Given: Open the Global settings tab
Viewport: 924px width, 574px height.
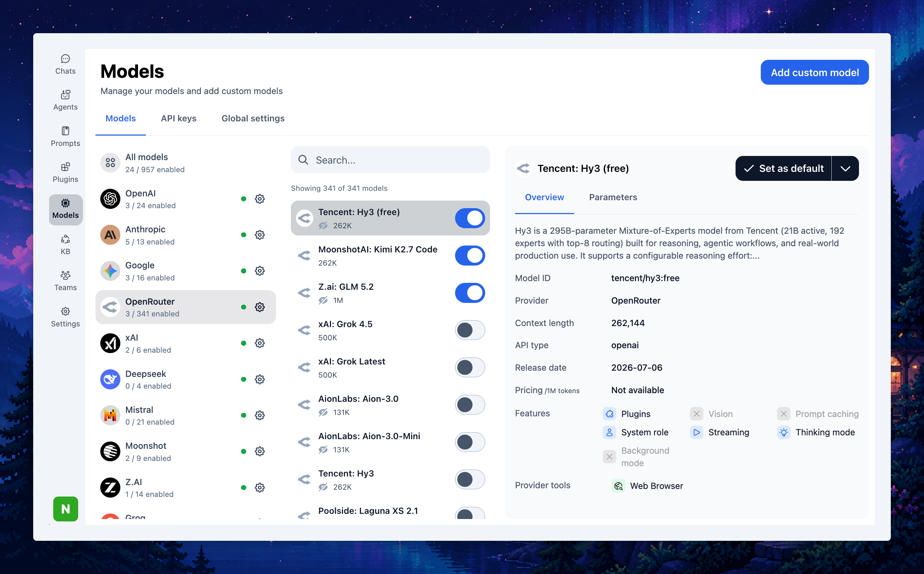Looking at the screenshot, I should [x=253, y=119].
